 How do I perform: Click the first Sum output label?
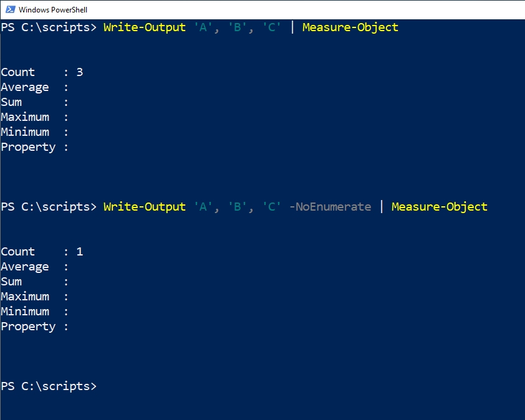coord(11,102)
